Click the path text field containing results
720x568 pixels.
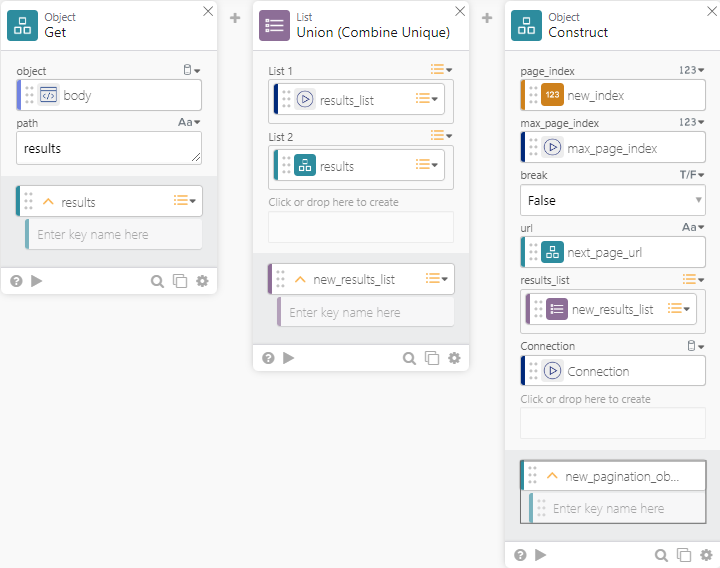(108, 148)
